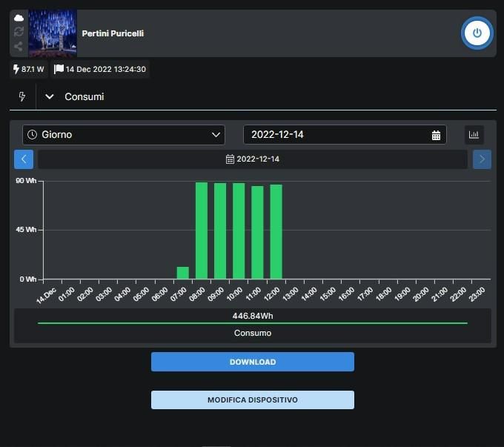The width and height of the screenshot is (504, 447).
Task: Go to the previous day arrow
Action: pos(24,159)
